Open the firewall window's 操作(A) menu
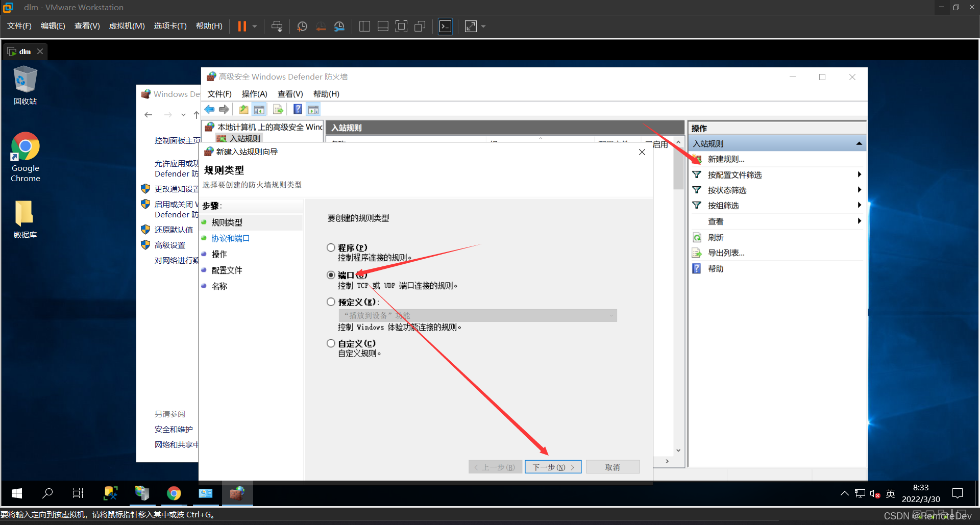The width and height of the screenshot is (980, 525). [255, 94]
